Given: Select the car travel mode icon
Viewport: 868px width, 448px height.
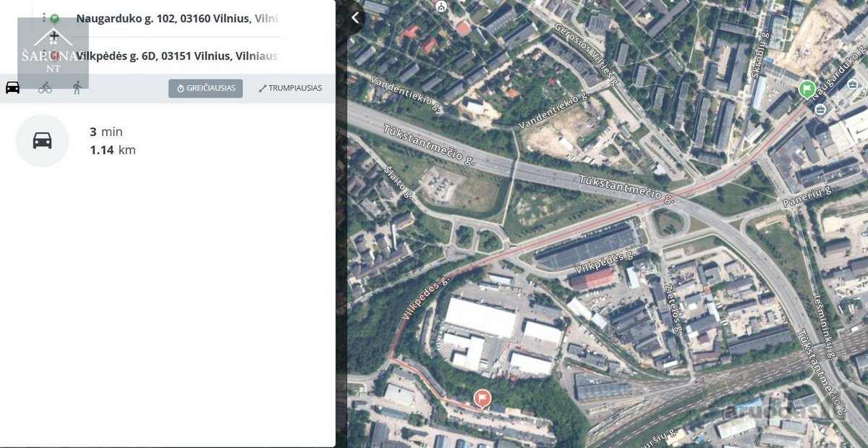Looking at the screenshot, I should (x=12, y=88).
